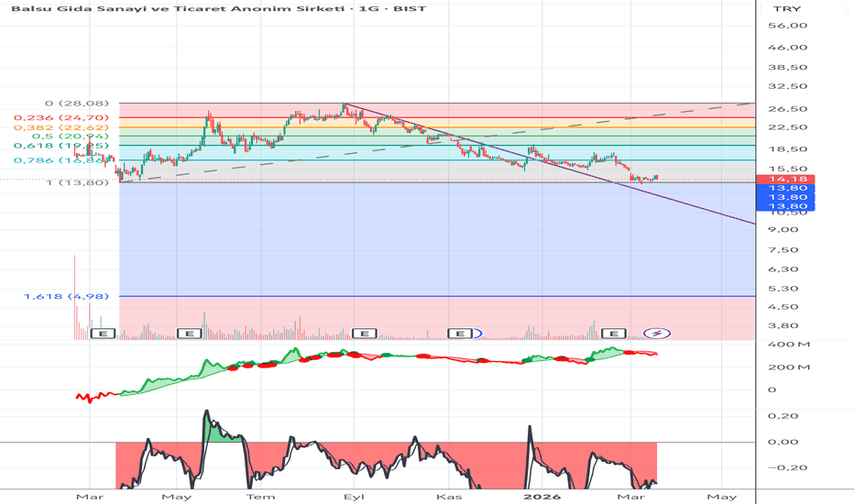Screen dimensions: 854x504
Task: Click the 46,00 price axis label
Action: pyautogui.click(x=787, y=48)
